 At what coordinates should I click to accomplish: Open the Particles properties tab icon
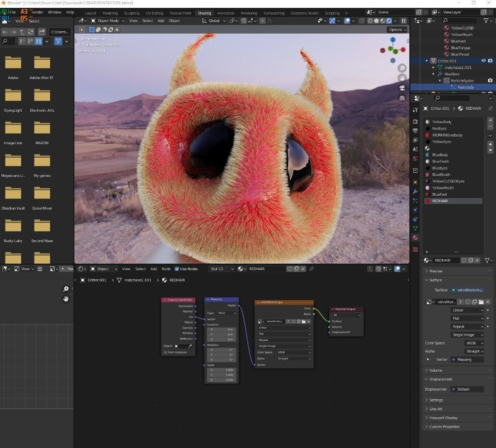click(x=415, y=201)
